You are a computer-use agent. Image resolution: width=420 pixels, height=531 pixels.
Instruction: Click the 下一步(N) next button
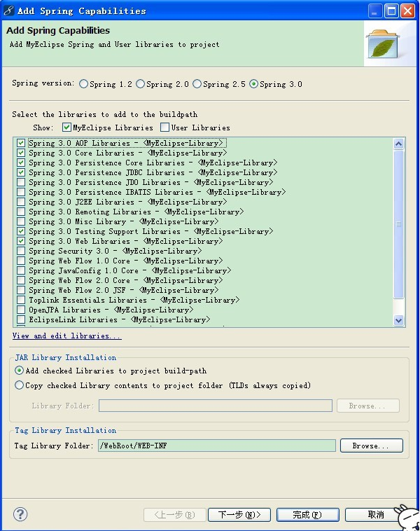point(239,515)
